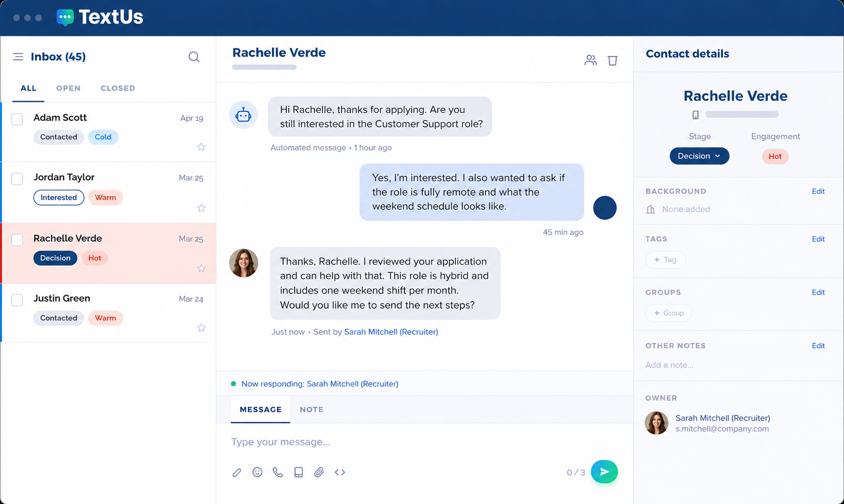844x504 pixels.
Task: Switch to the OPEN inbox tab
Action: click(x=68, y=88)
